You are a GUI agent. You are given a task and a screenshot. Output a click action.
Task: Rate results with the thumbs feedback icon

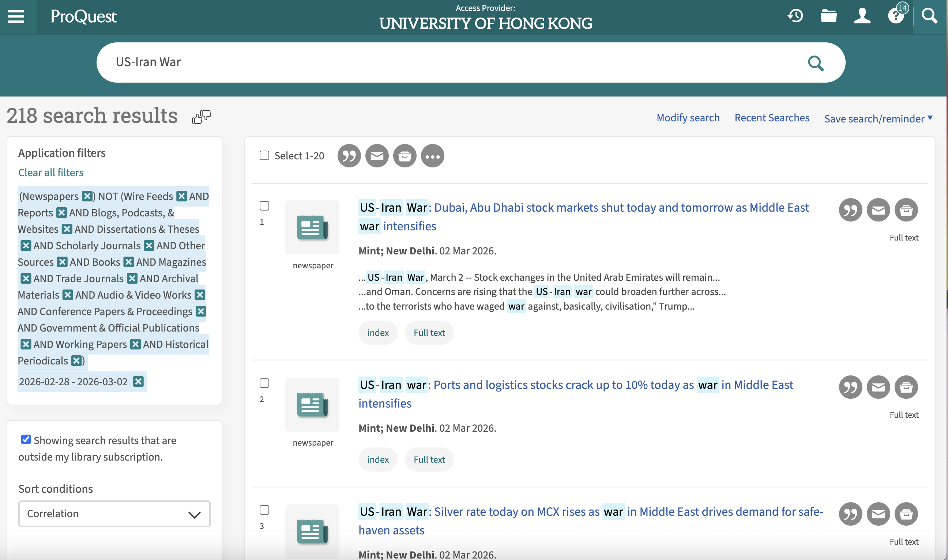pyautogui.click(x=201, y=117)
